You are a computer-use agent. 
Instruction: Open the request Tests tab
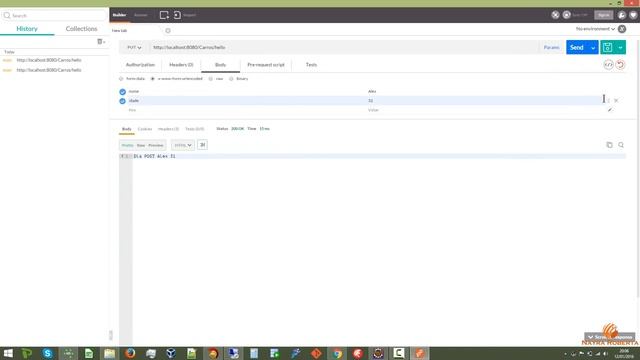click(311, 65)
